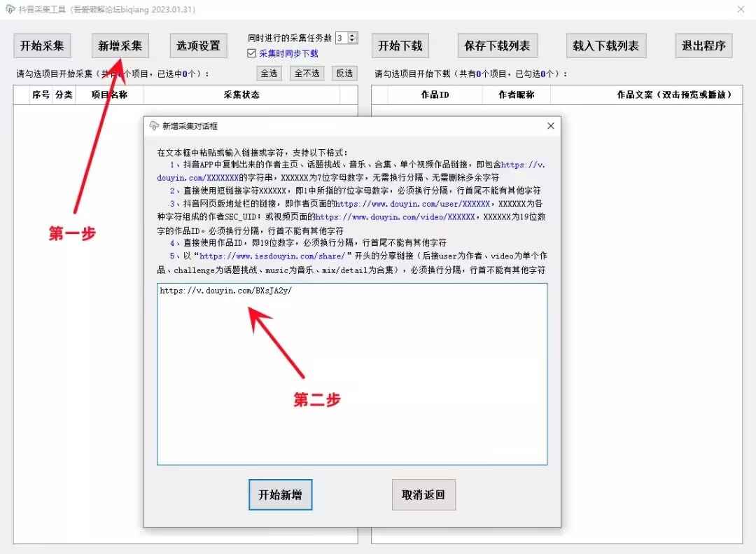This screenshot has width=756, height=554.
Task: Close the main application window
Action: click(x=741, y=9)
